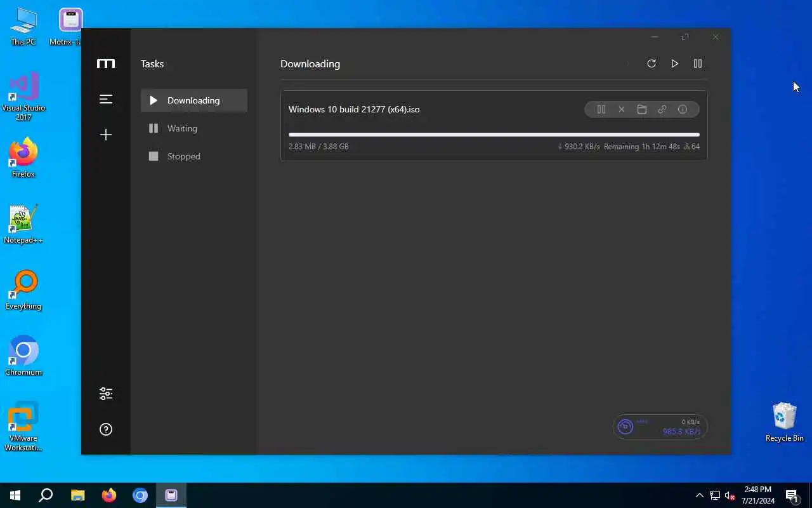Screen dimensions: 812x508
Task: Pause all tasks in the header toolbar
Action: pos(698,63)
